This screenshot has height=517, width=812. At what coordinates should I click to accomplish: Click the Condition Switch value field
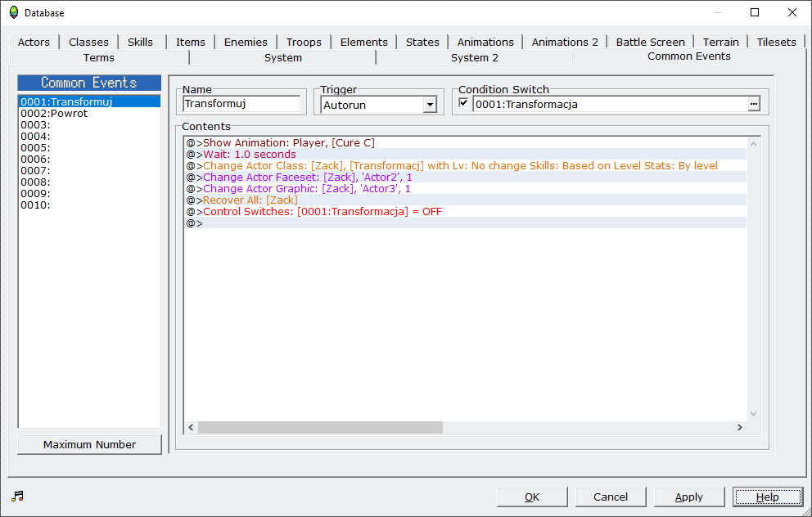point(610,104)
